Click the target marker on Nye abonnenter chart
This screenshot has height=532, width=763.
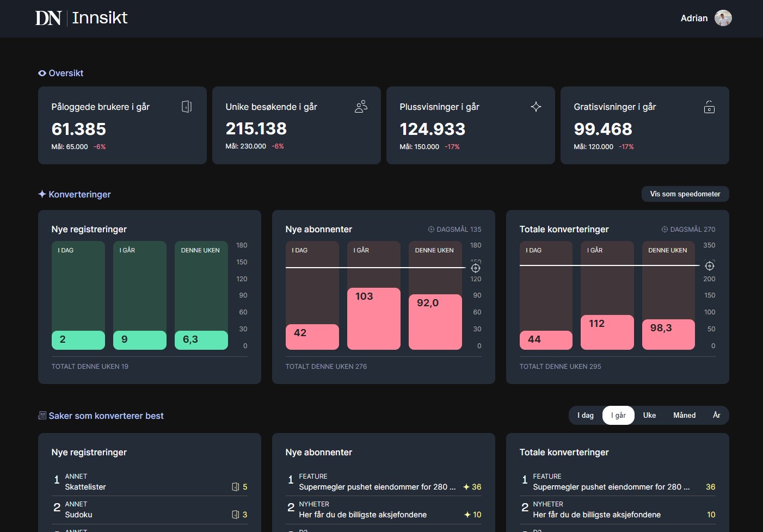tap(475, 268)
